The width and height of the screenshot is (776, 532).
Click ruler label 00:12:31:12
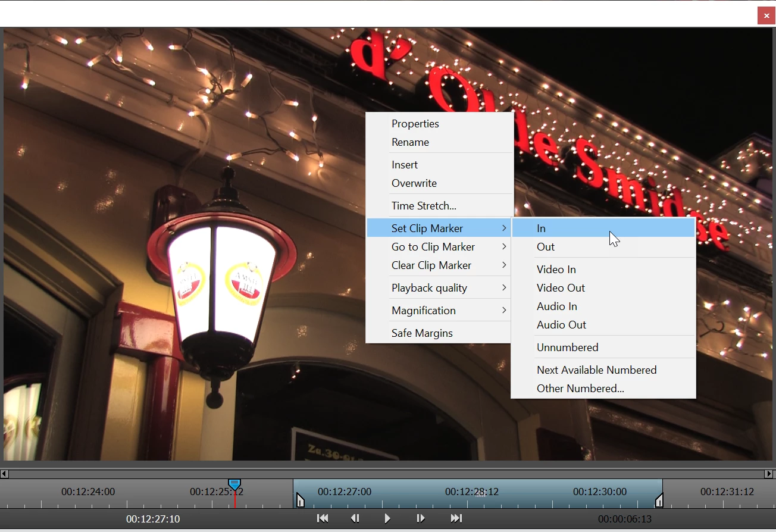coord(727,492)
